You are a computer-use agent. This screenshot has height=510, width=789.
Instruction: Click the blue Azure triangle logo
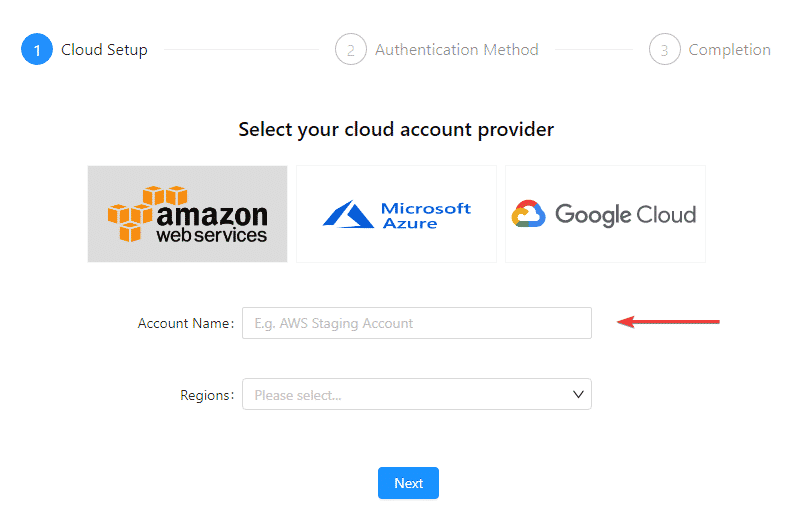tap(348, 214)
